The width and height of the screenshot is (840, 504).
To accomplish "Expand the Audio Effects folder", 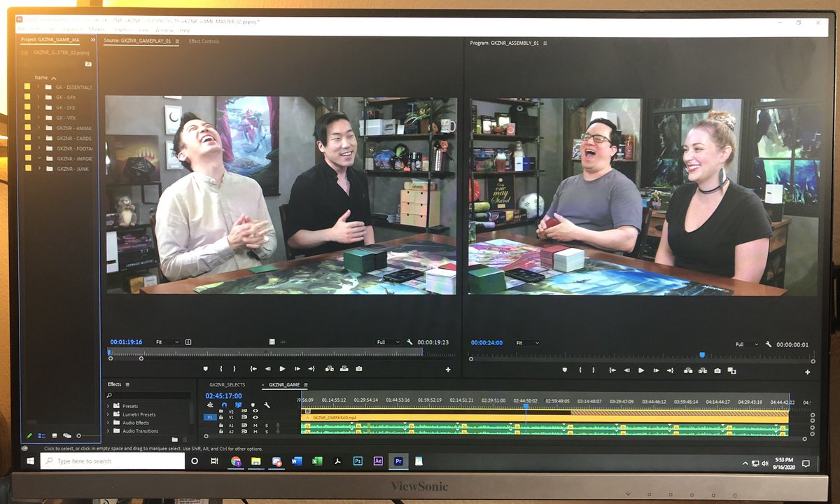I will [x=108, y=423].
